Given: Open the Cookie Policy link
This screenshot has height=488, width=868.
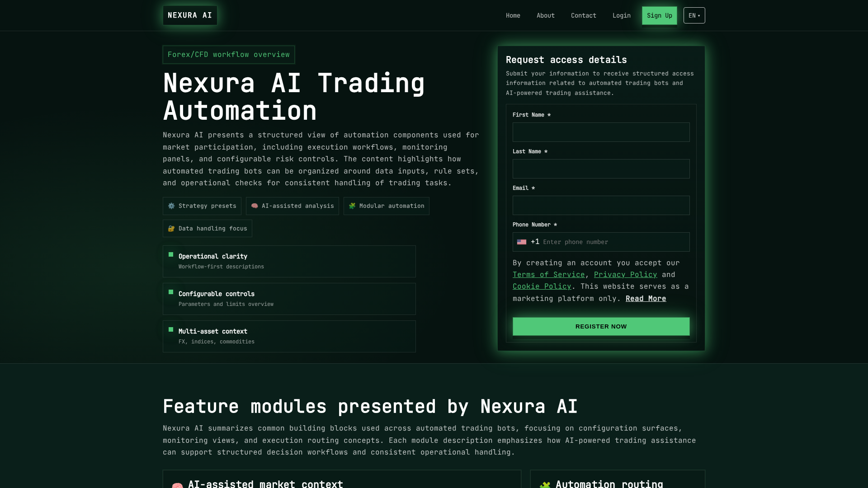Looking at the screenshot, I should [542, 286].
